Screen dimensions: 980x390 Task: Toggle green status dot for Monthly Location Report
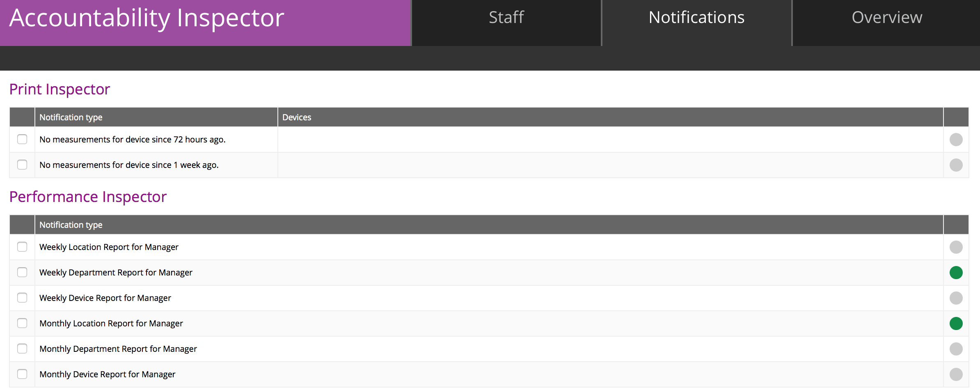956,323
